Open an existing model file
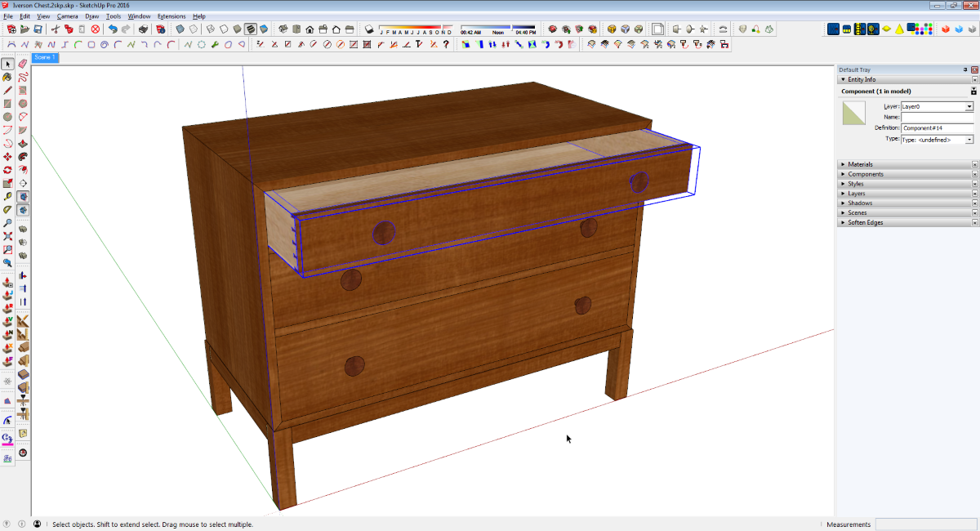 tap(24, 29)
